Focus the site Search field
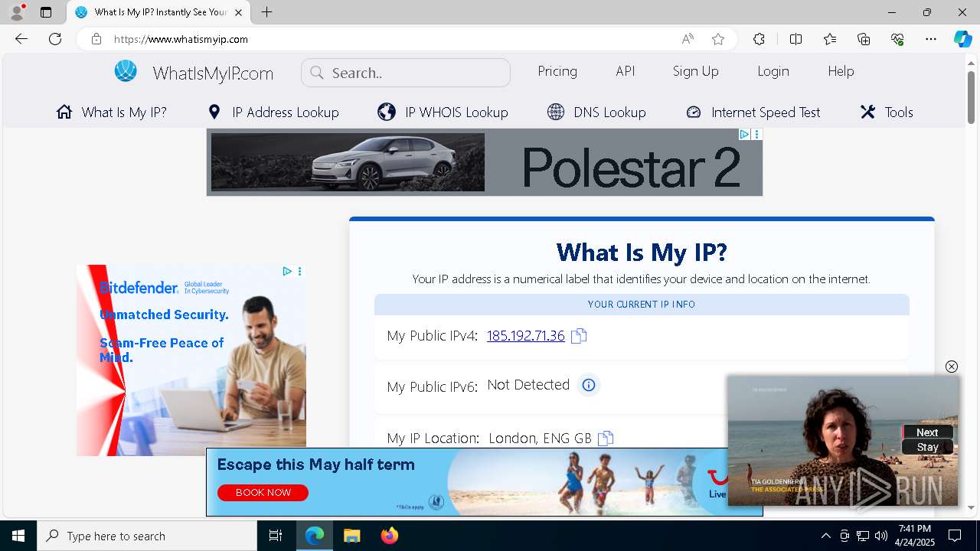Viewport: 980px width, 551px height. [406, 73]
